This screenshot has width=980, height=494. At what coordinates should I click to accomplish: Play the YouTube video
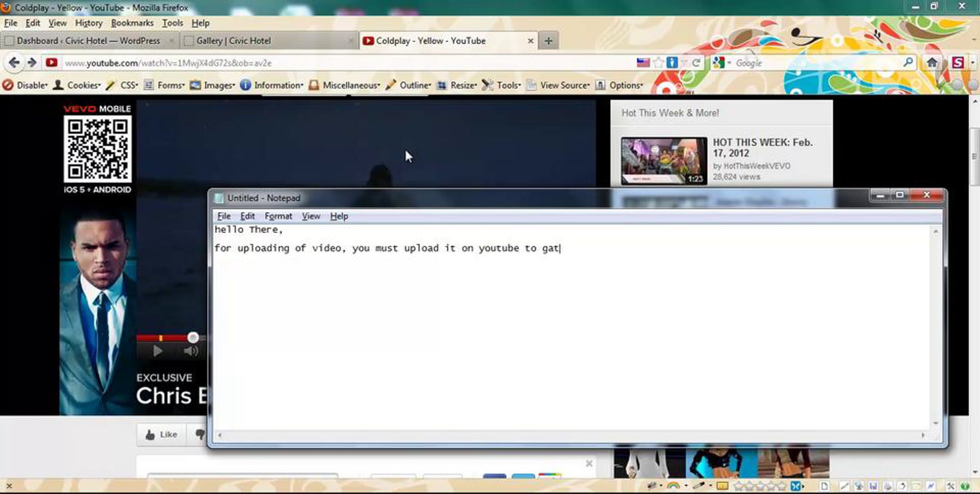158,351
